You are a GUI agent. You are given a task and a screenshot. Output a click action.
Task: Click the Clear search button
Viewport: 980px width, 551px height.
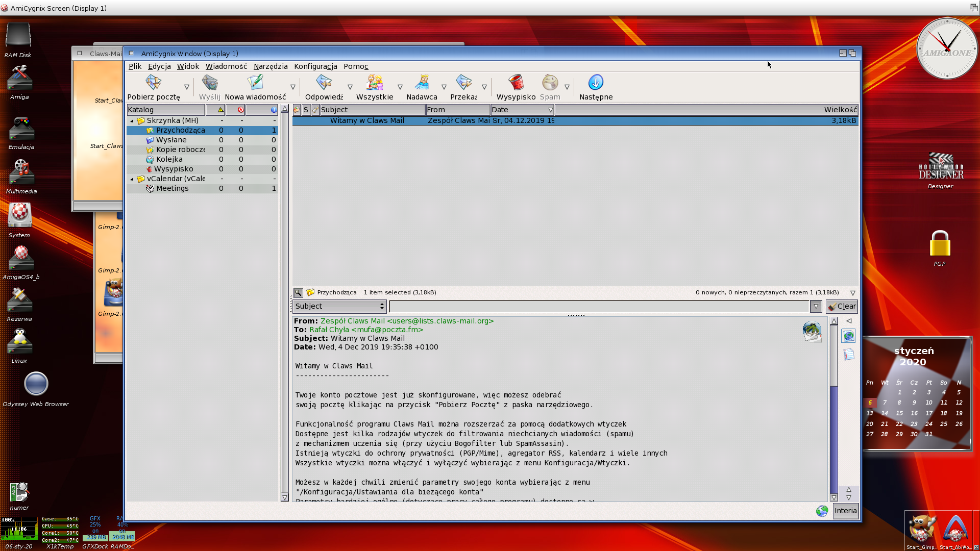[x=842, y=306]
